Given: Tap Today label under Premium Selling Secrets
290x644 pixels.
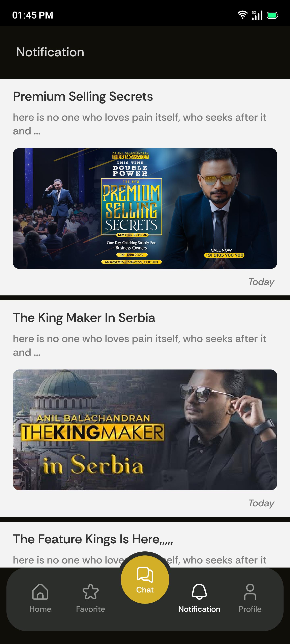Looking at the screenshot, I should click(261, 282).
